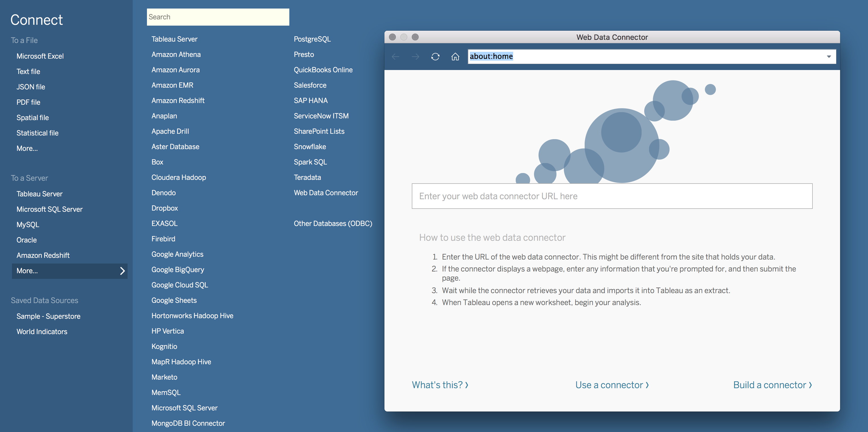Click the web data connector URL field

click(x=612, y=196)
